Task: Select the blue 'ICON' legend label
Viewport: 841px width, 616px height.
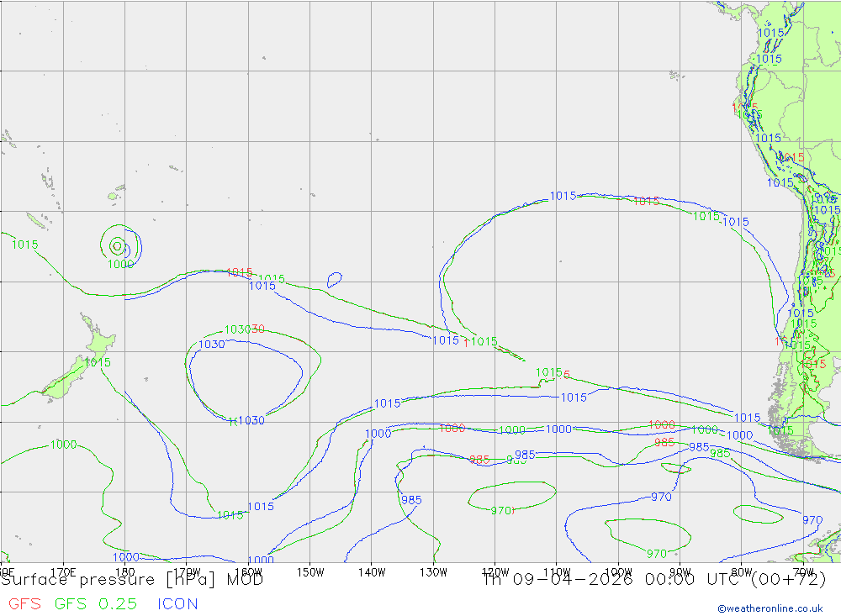Action: [177, 604]
